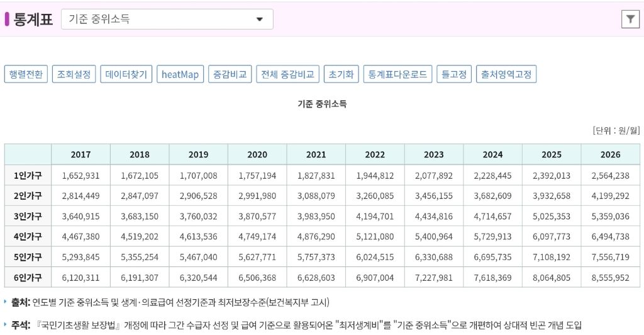Reset with the 초기화 button

(x=341, y=74)
